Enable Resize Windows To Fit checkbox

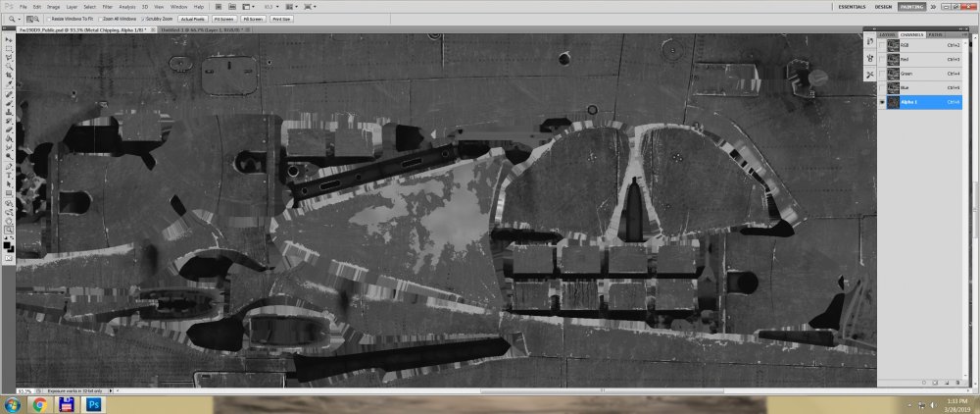point(49,19)
